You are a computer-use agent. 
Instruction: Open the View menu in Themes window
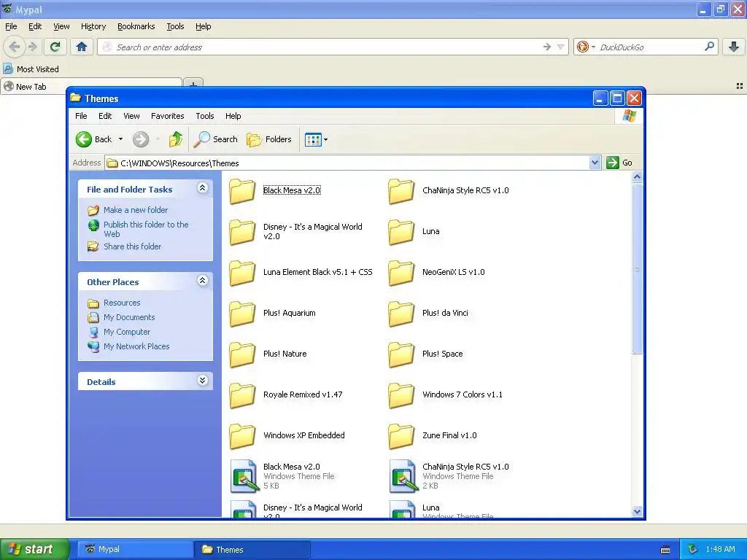[x=131, y=116]
